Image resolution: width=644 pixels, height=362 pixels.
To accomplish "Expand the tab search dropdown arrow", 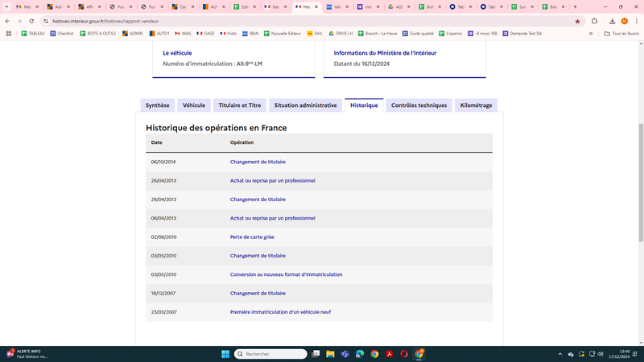I will [x=6, y=6].
